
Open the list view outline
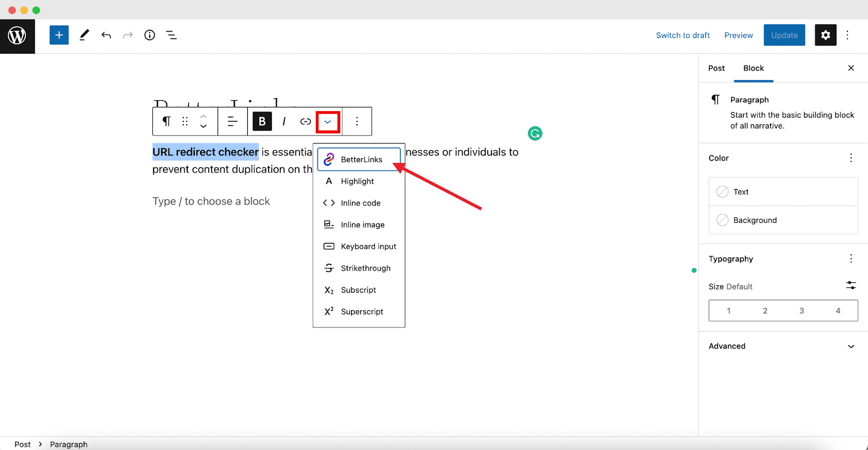coord(171,35)
